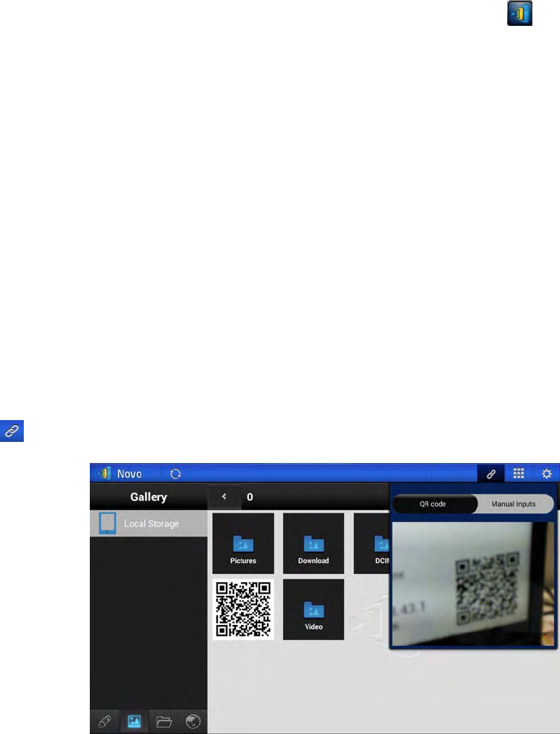560x734 pixels.
Task: Click the Gallery heading
Action: coord(148,496)
